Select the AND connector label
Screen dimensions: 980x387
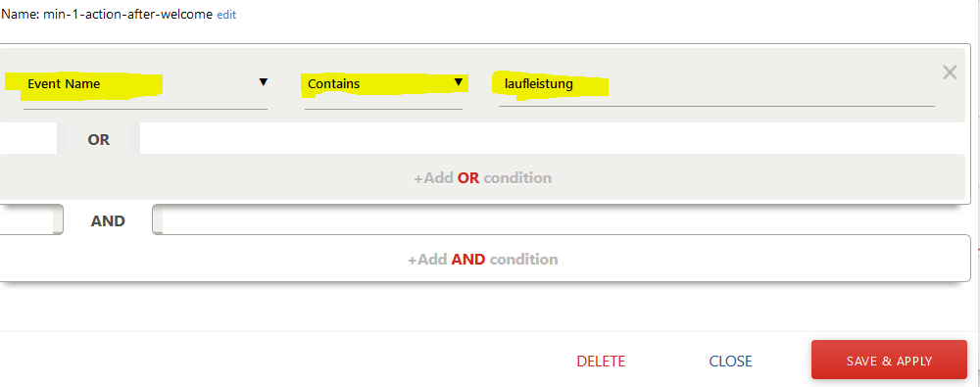pos(108,220)
